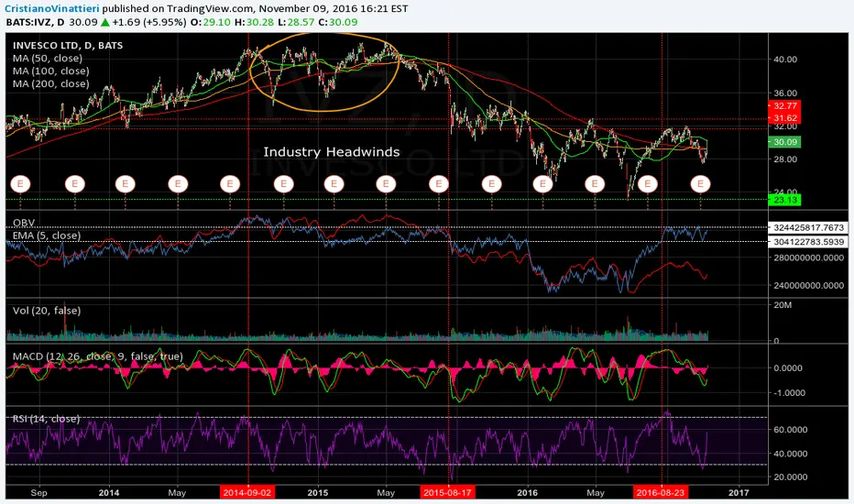The image size is (854, 504).
Task: Open the CristianoVinattieri author link
Action: click(52, 9)
